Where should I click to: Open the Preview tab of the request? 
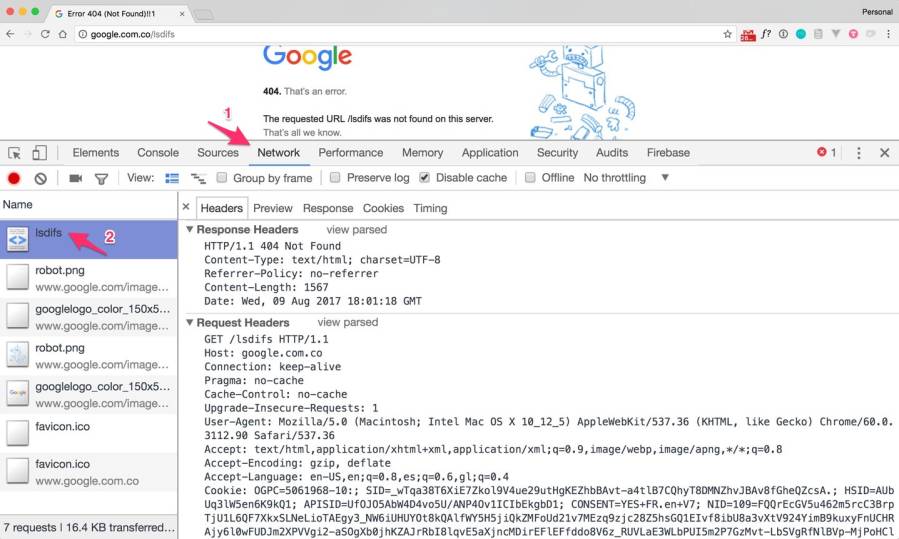272,208
